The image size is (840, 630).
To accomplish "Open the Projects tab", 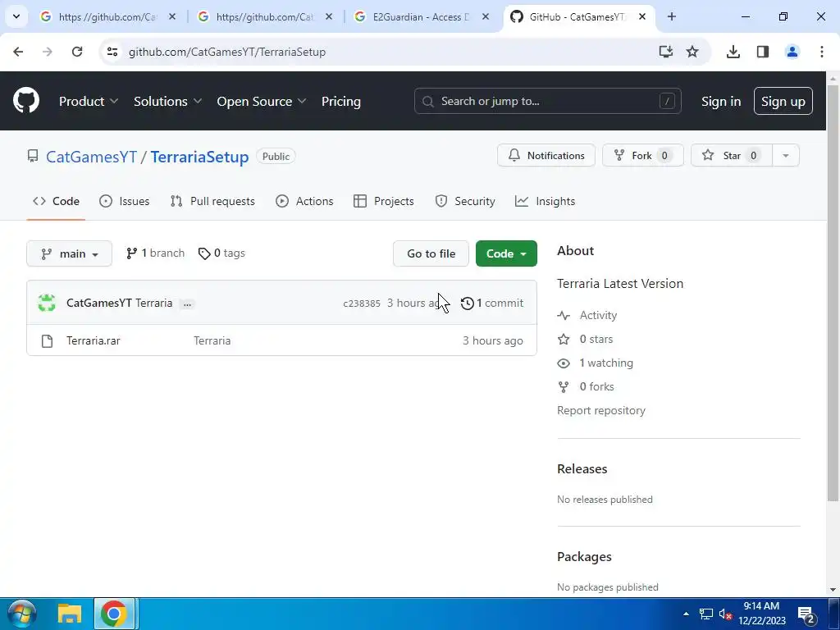I will tap(384, 202).
